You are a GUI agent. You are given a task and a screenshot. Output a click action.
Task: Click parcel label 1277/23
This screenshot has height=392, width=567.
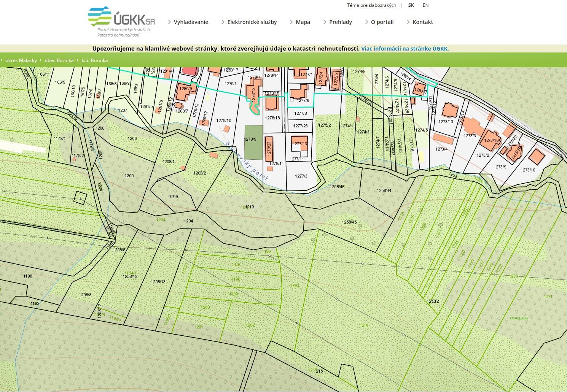[301, 126]
